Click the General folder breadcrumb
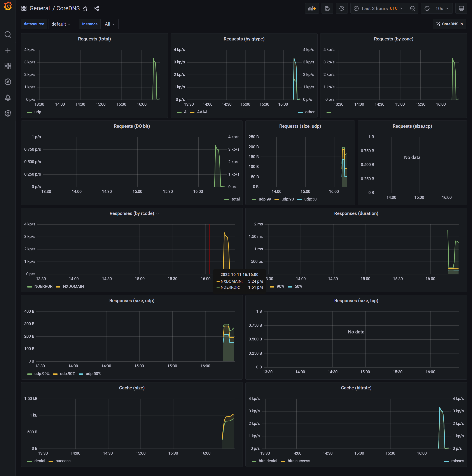This screenshot has width=472, height=476. pos(40,8)
